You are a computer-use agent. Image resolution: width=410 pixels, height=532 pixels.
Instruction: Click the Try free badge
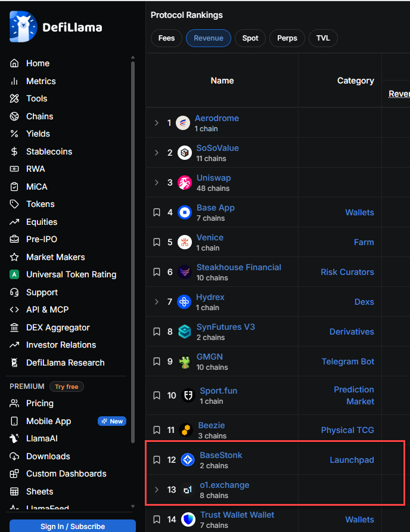[67, 386]
